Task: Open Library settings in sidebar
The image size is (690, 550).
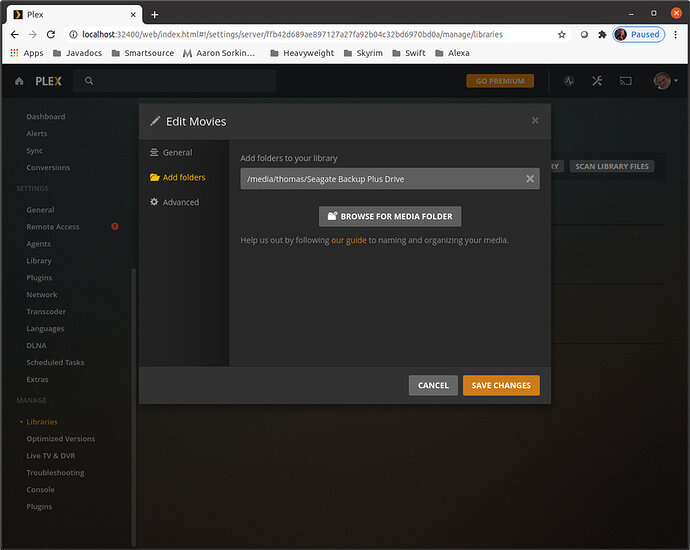Action: (x=39, y=261)
